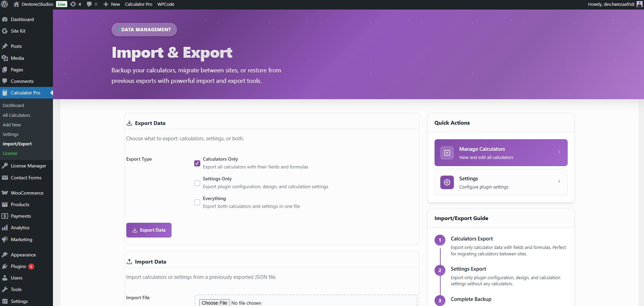Click the Settings gear in Quick Actions
This screenshot has height=306, width=644.
(x=447, y=182)
